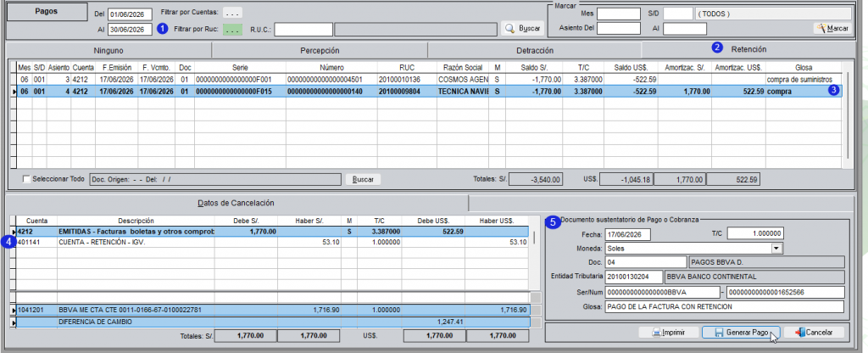Click Entidad Tributaria field 20100130204
The height and width of the screenshot is (353, 868).
point(634,277)
